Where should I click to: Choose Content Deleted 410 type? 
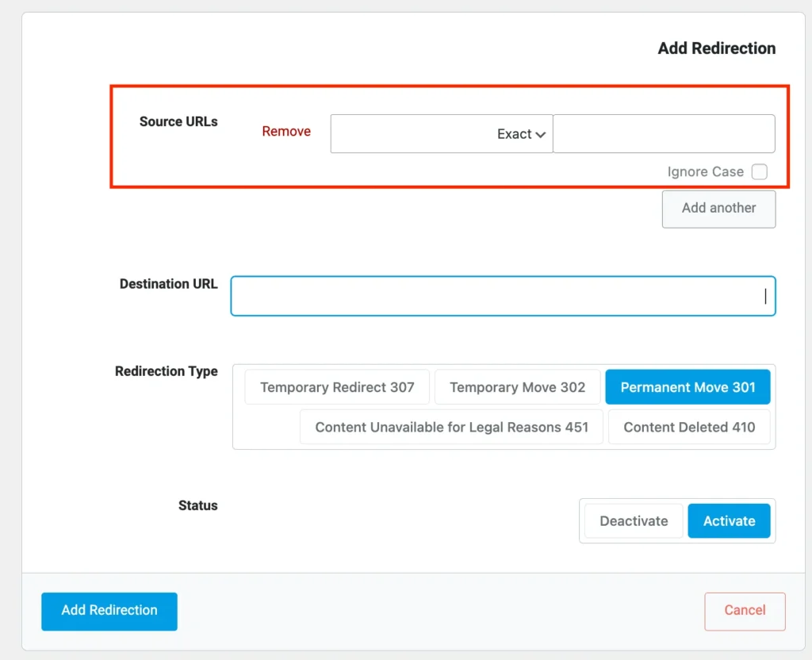coord(689,427)
